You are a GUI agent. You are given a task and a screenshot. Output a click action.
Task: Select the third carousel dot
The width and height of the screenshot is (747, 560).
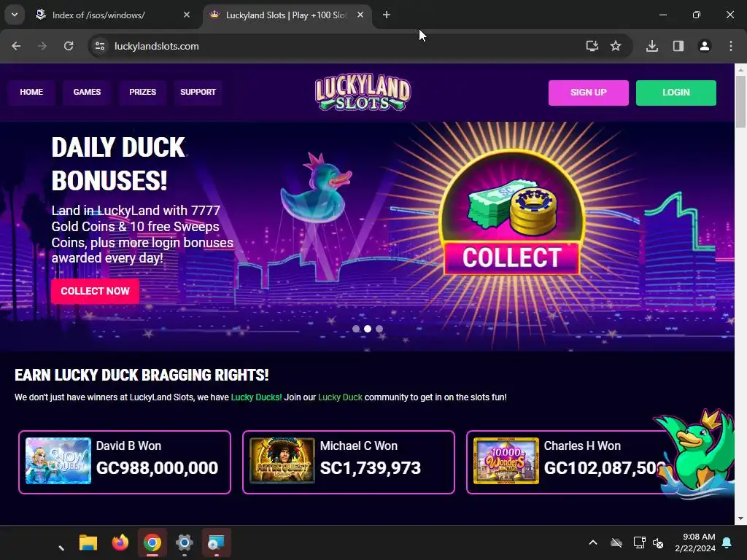point(379,329)
